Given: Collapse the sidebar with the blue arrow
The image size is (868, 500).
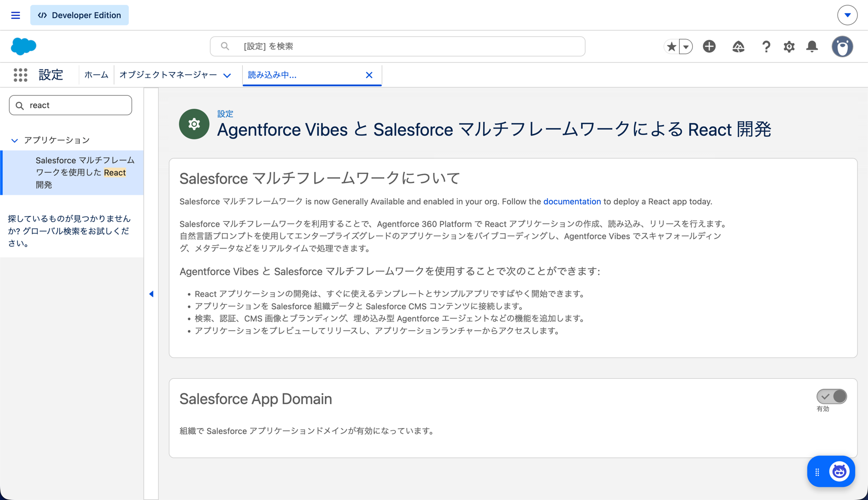Looking at the screenshot, I should 151,294.
